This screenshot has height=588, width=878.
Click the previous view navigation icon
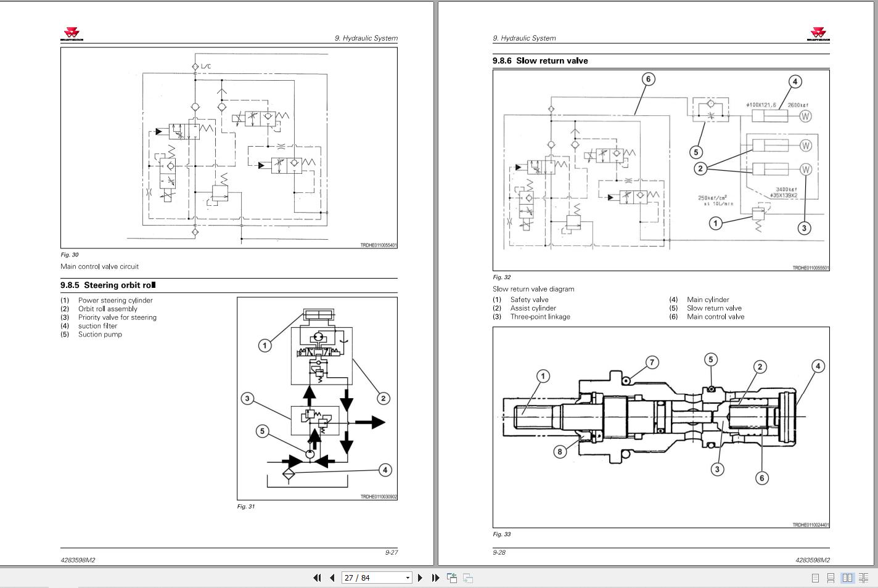tap(452, 578)
